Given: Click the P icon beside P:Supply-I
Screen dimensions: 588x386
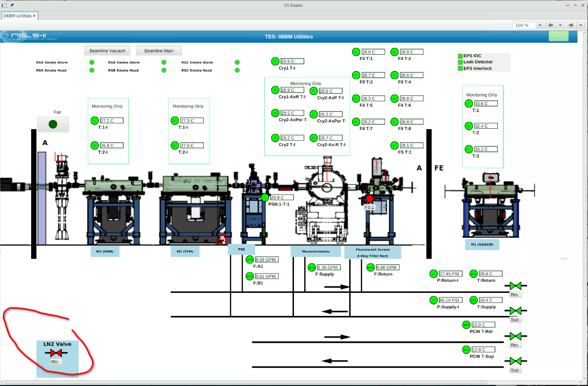Looking at the screenshot, I should (x=434, y=300).
